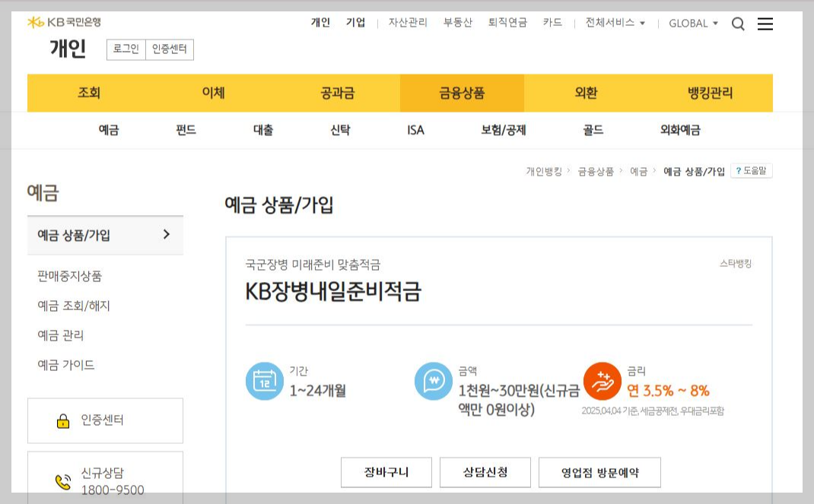Open 예금 조회/해지 in sidebar
This screenshot has height=504, width=814.
(74, 306)
